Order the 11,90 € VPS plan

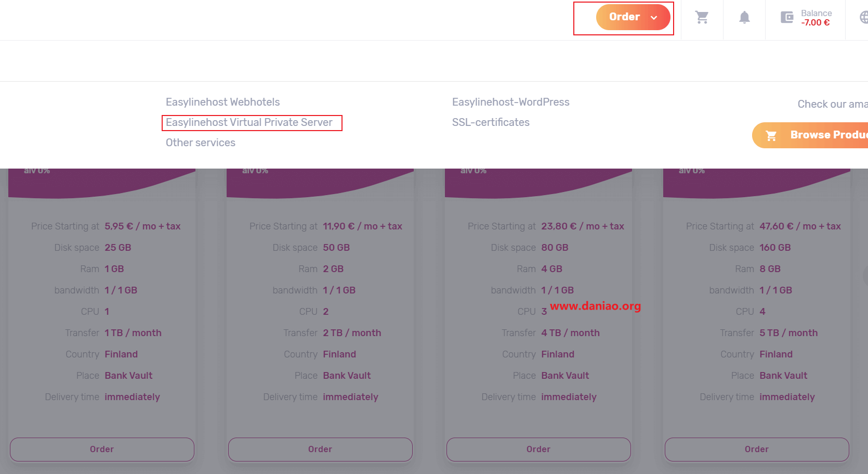point(320,449)
